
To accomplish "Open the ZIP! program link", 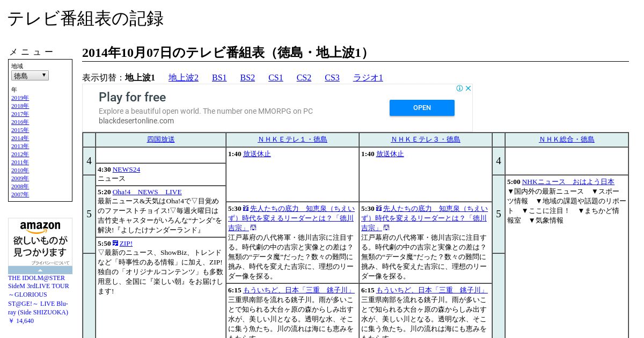I will (126, 244).
